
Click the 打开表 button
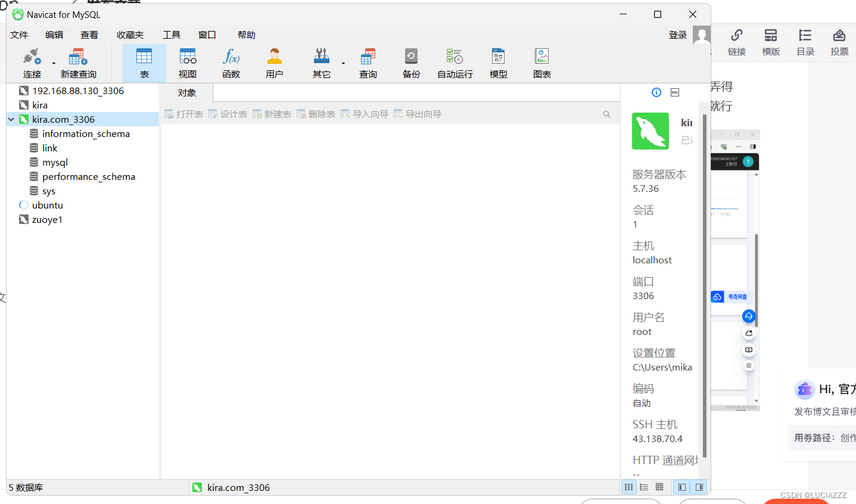pyautogui.click(x=184, y=114)
